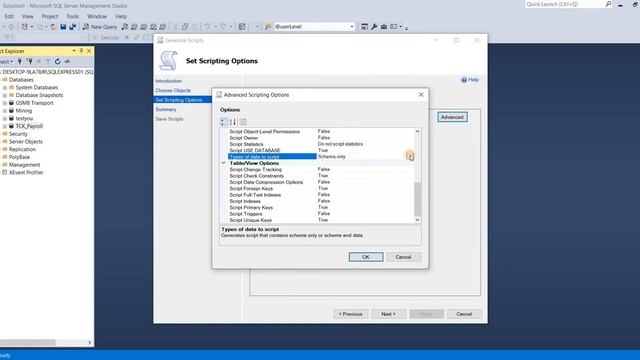Close the Object Explorer panel
This screenshot has width=640, height=360.
click(x=89, y=51)
